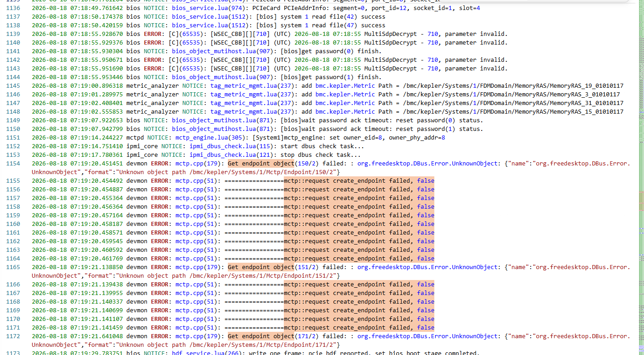Click "false" at end of line 1169
Image resolution: width=644 pixels, height=355 pixels.
click(426, 310)
